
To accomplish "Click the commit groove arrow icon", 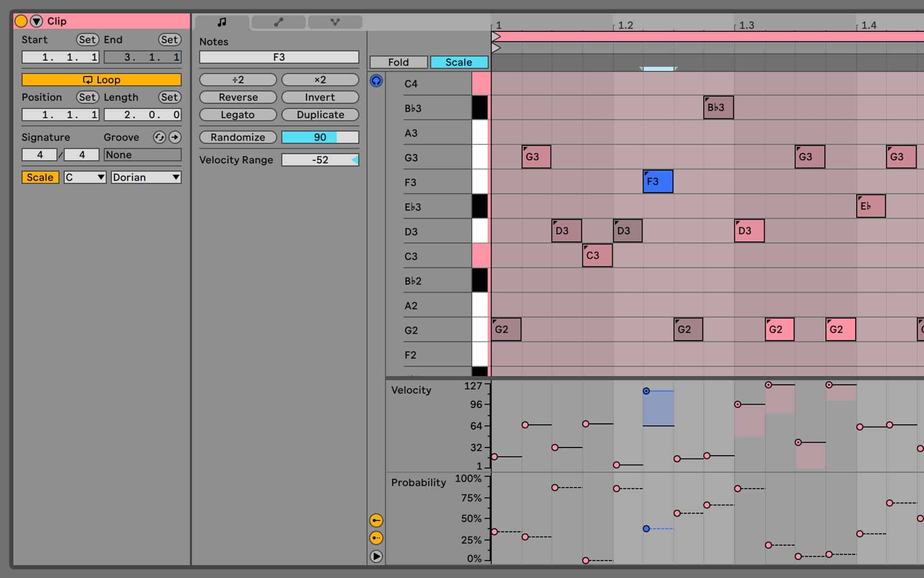I will tap(175, 137).
